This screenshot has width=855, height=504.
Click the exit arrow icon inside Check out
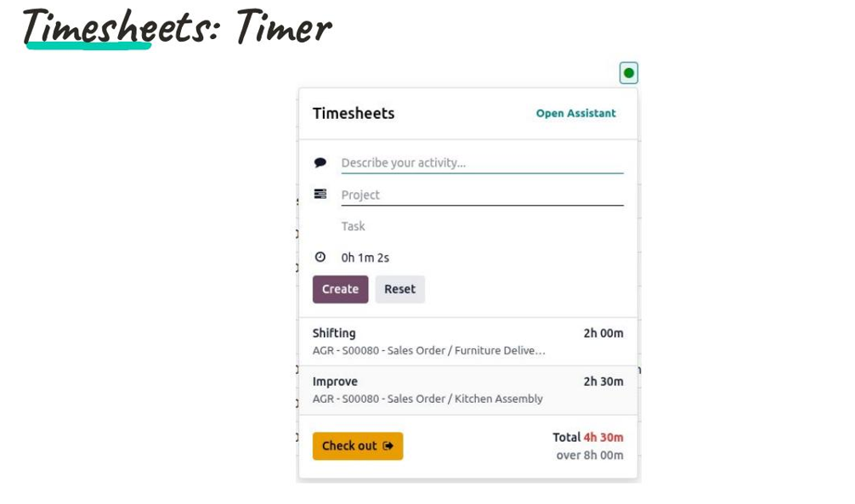(388, 445)
